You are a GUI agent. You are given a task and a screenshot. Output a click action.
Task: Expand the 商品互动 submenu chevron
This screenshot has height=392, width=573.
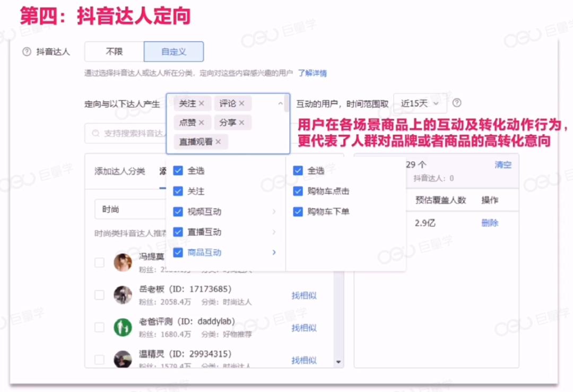pos(274,252)
